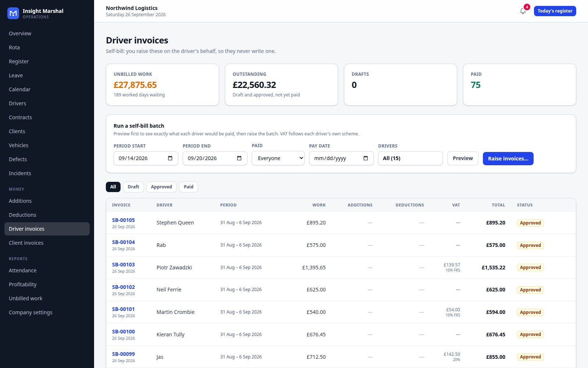Click the Period Start date field
The image size is (588, 368).
(x=146, y=158)
